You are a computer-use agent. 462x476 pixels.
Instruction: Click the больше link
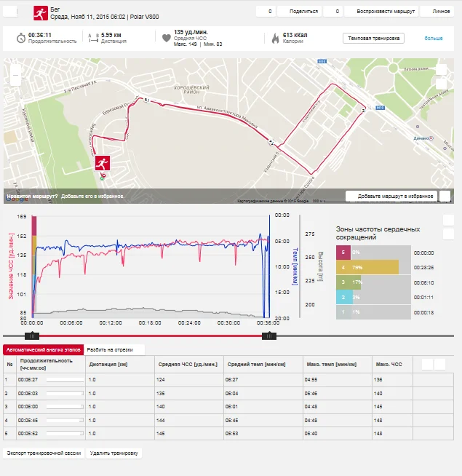[x=433, y=39]
